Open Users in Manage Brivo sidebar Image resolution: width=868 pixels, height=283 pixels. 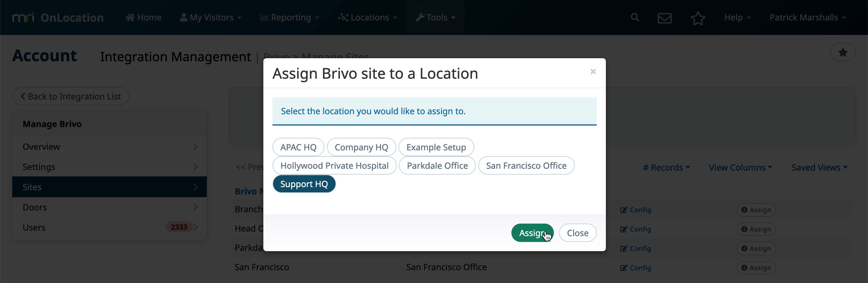109,227
